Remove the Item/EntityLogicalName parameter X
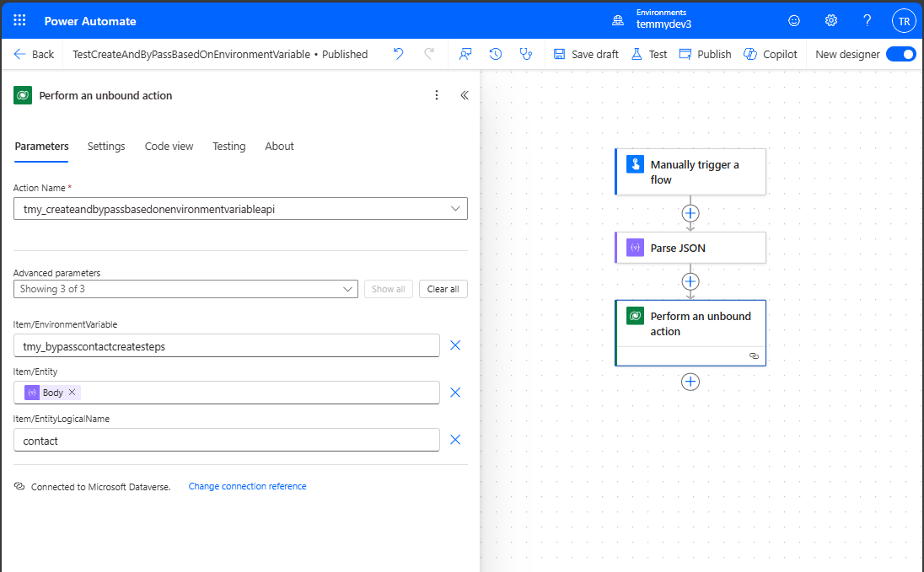Image resolution: width=924 pixels, height=572 pixels. pyautogui.click(x=455, y=440)
